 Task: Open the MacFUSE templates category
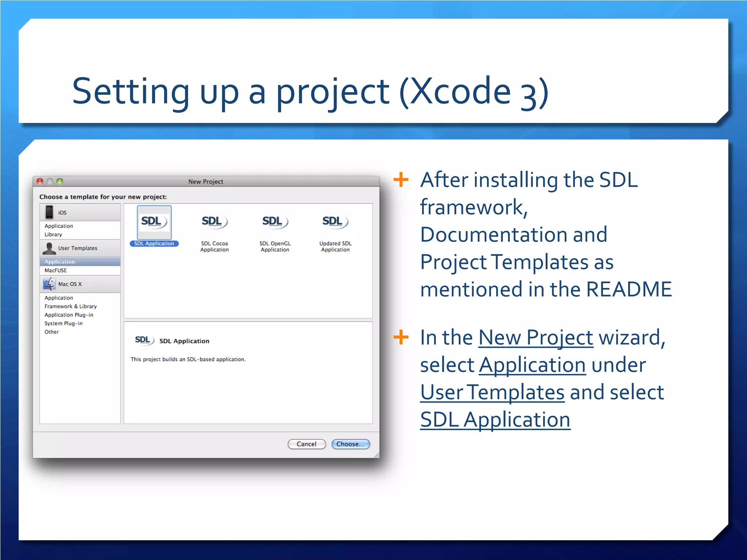(55, 271)
